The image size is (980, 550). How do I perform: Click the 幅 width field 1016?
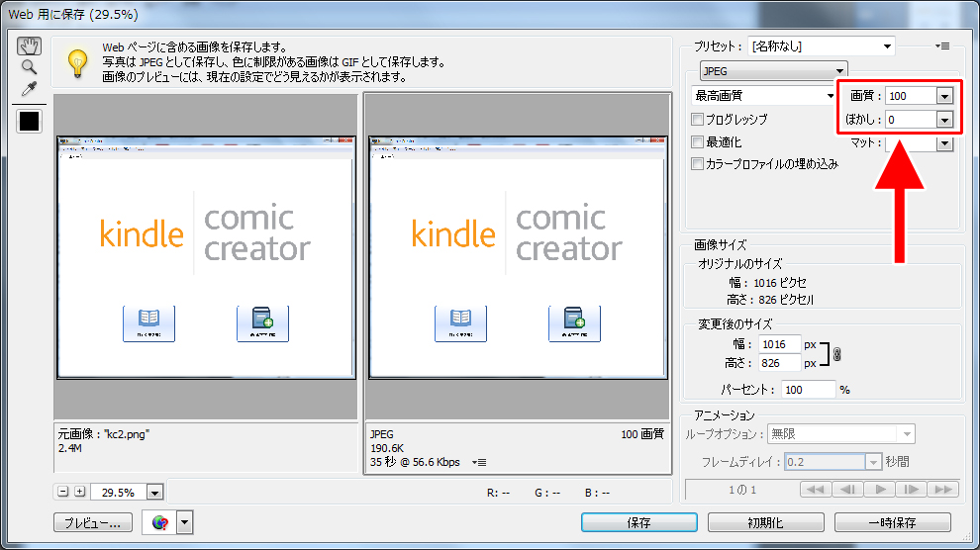(779, 344)
